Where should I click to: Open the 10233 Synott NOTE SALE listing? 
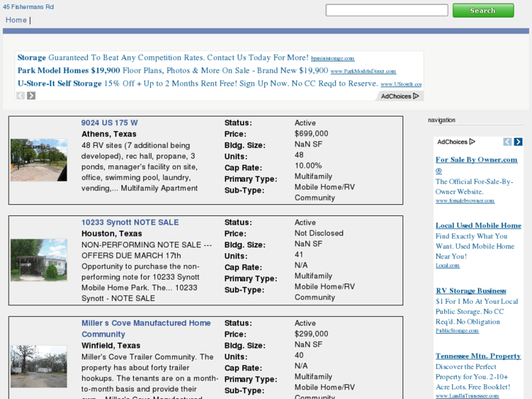point(130,223)
